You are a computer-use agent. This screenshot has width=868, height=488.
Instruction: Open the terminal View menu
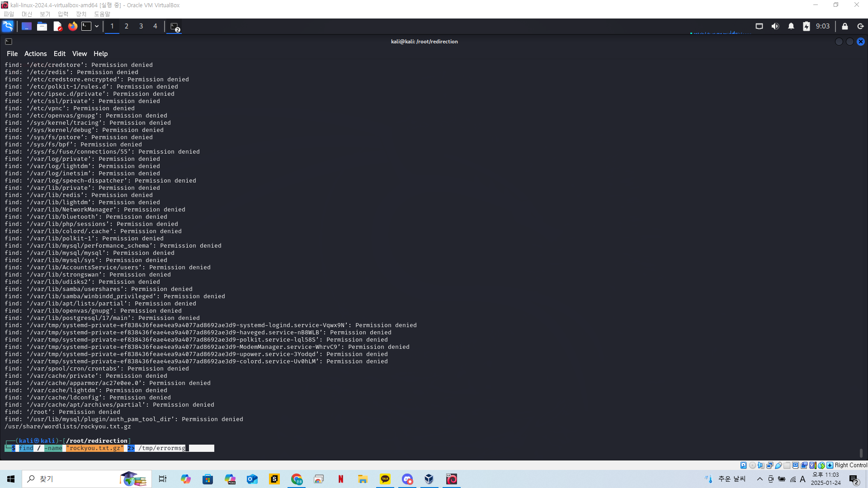pos(79,53)
